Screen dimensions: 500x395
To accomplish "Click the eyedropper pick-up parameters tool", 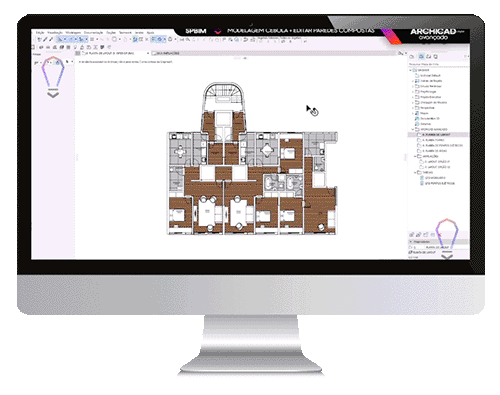I will click(45, 39).
